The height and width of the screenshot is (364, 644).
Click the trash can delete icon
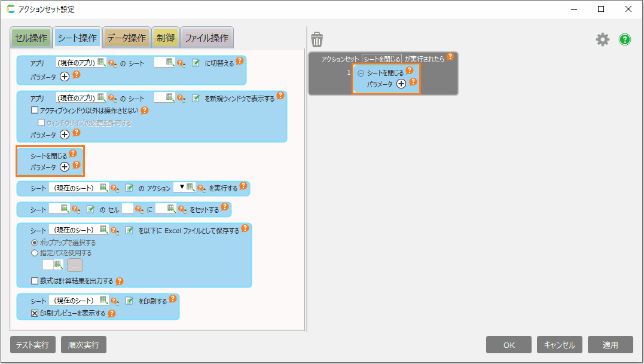[x=317, y=39]
